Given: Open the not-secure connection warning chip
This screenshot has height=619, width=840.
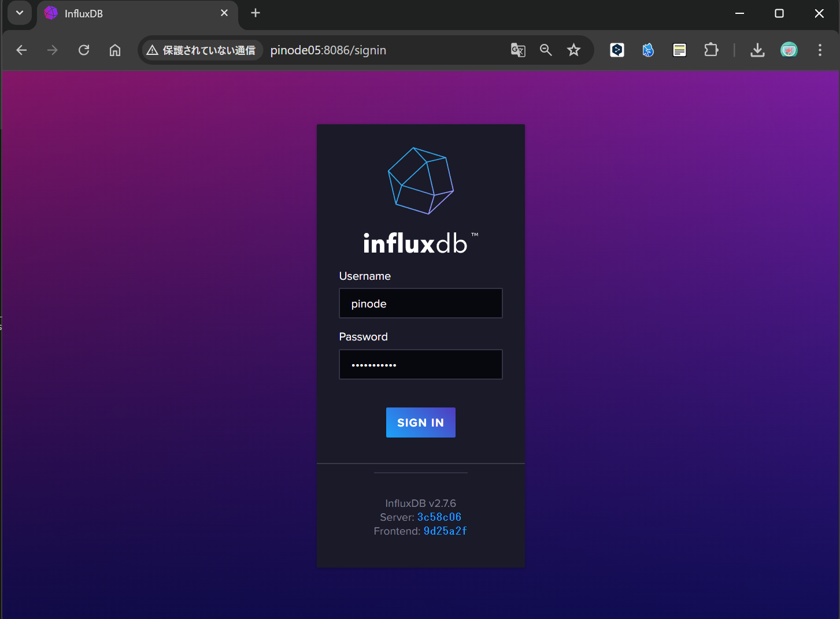Looking at the screenshot, I should [201, 50].
